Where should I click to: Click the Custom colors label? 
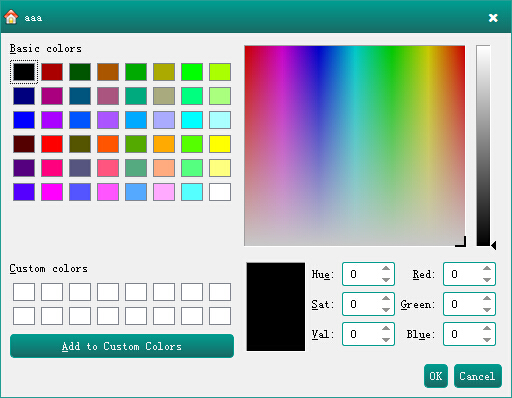point(49,269)
